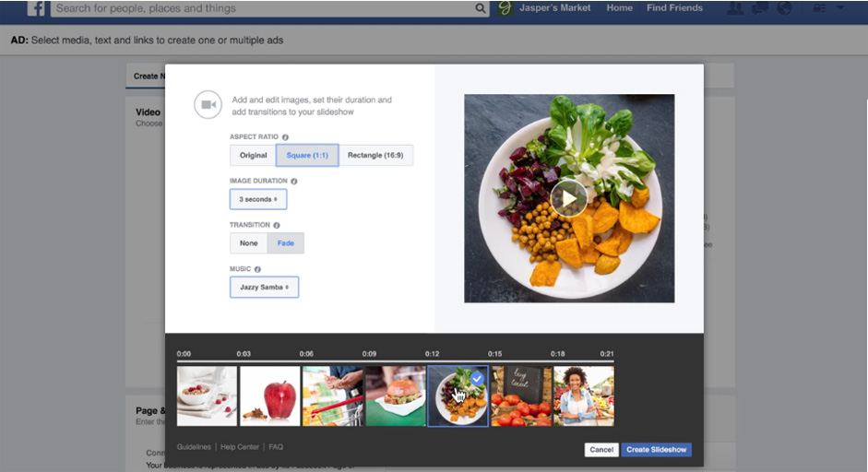Click the Video section heading behind dialog
The image size is (868, 472).
point(148,112)
